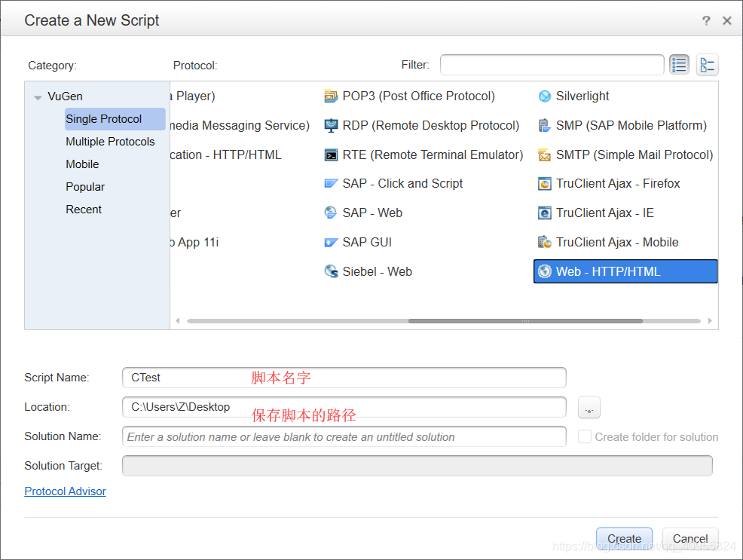Click the TruClient Ajax - Mobile icon
743x560 pixels.
tap(545, 242)
